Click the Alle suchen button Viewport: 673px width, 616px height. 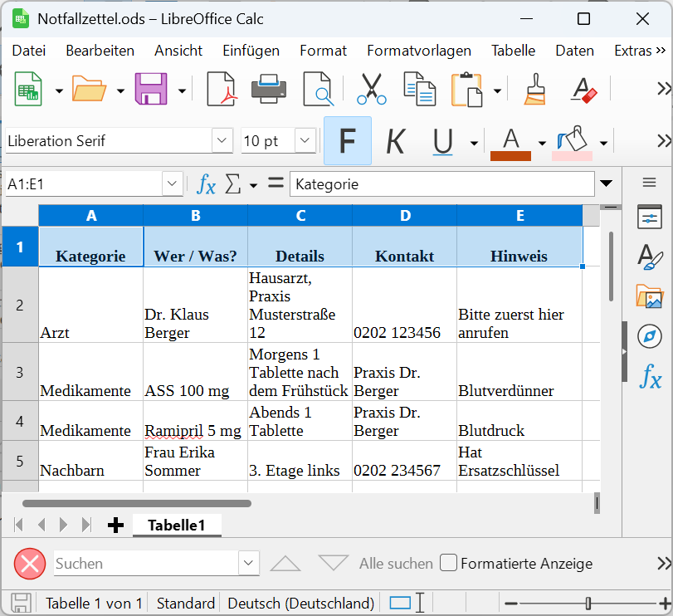[396, 564]
